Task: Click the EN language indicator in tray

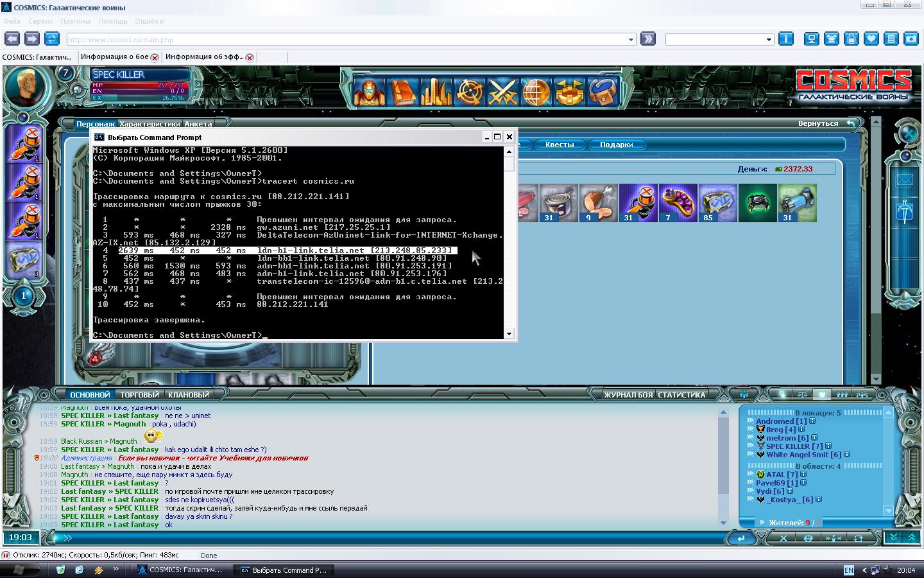Action: click(848, 570)
